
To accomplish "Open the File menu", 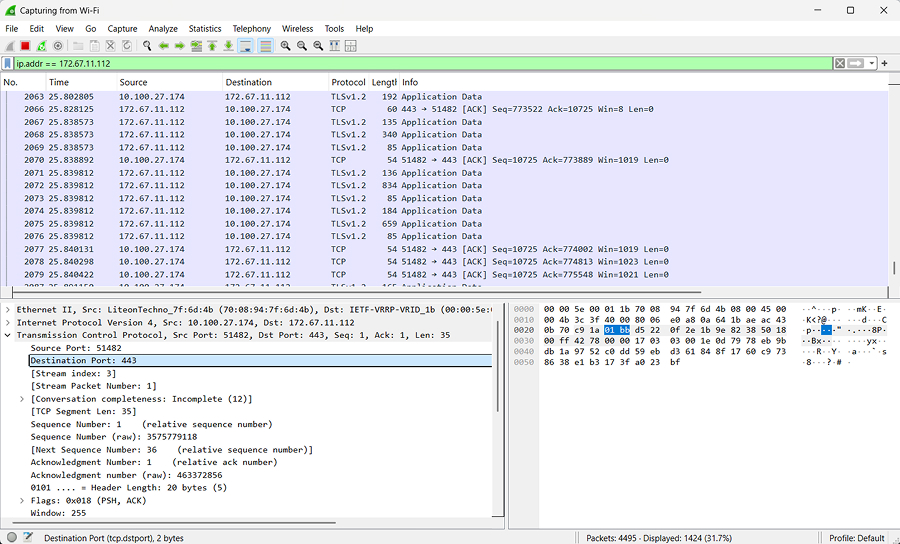I will [x=11, y=29].
